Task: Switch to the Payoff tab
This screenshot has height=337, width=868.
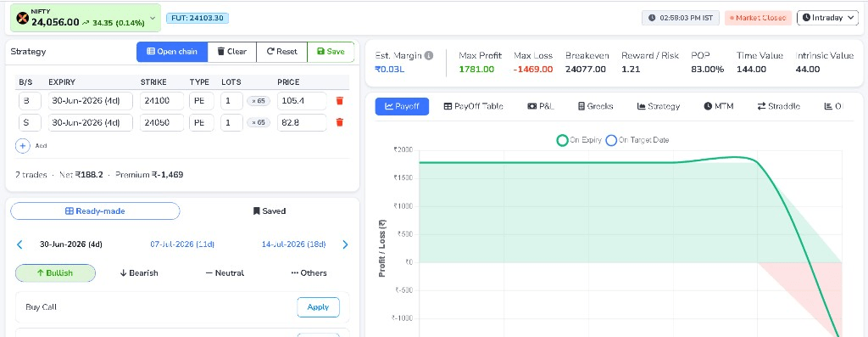Action: [x=402, y=106]
